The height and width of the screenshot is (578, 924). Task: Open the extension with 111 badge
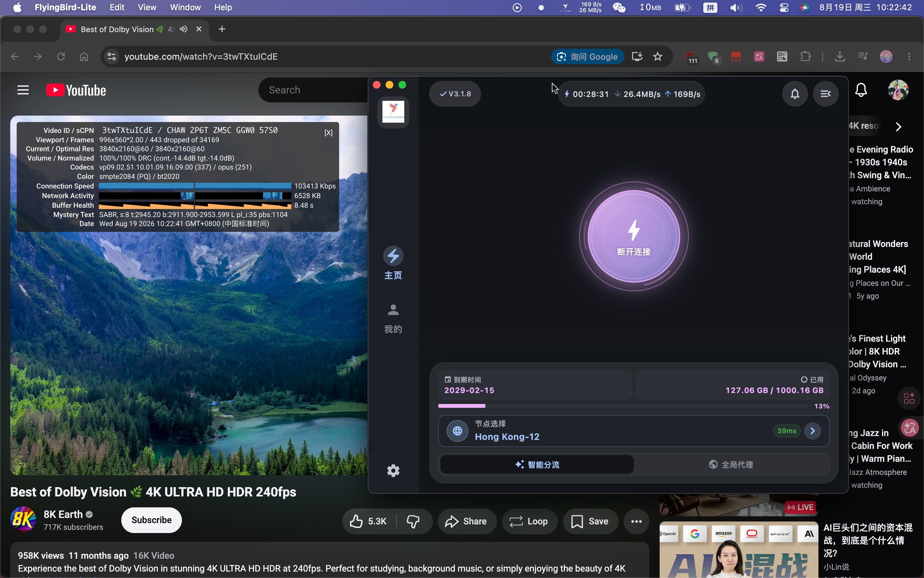click(690, 57)
